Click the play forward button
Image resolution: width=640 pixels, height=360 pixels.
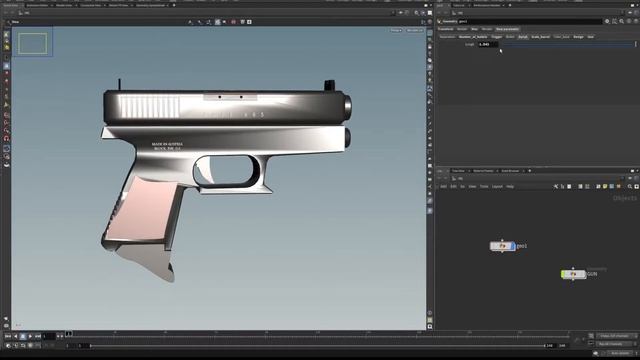point(30,336)
